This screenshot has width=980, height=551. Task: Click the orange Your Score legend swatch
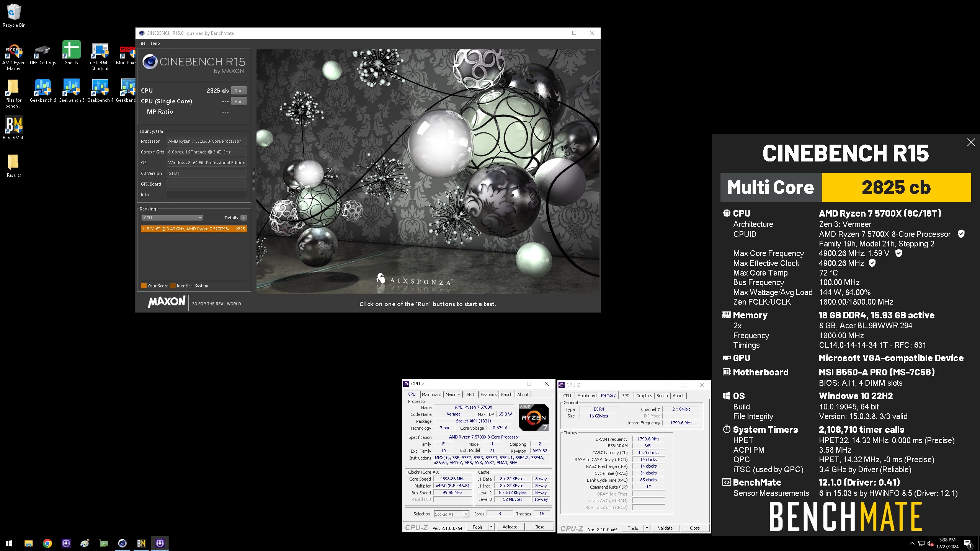(144, 286)
